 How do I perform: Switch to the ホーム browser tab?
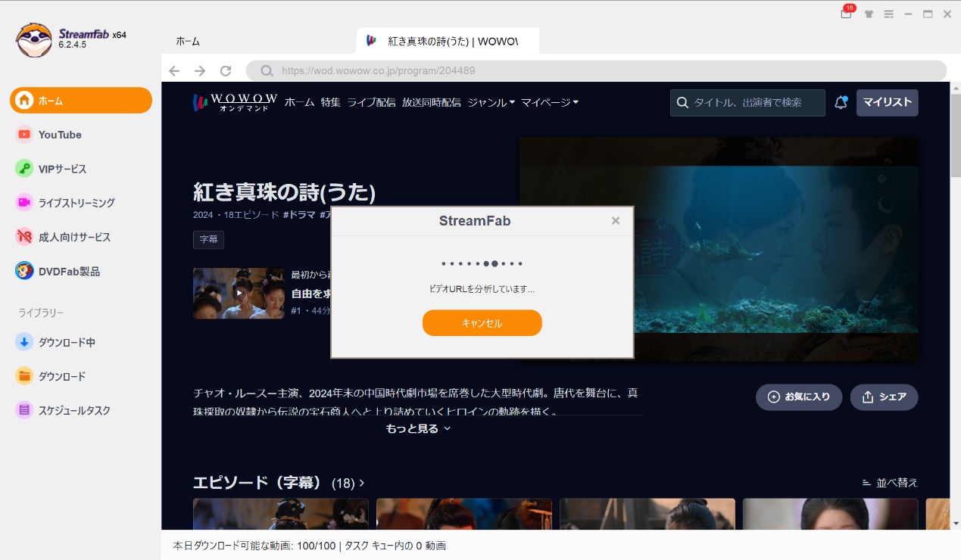click(x=188, y=41)
